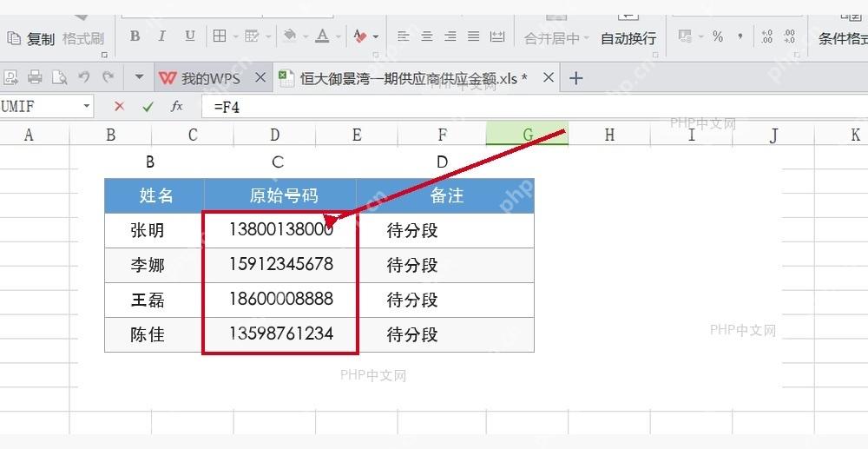Click the currency number format icon
The image size is (868, 449).
685,36
